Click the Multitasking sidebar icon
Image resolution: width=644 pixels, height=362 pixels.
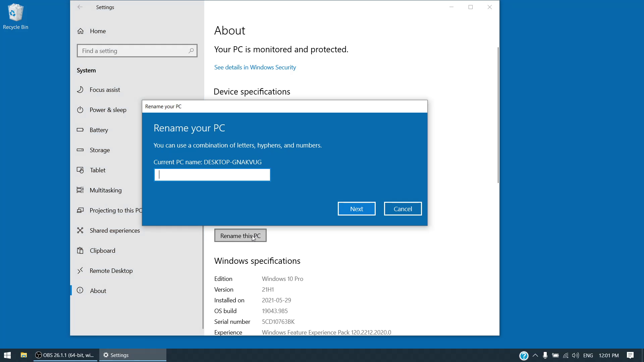pos(80,190)
